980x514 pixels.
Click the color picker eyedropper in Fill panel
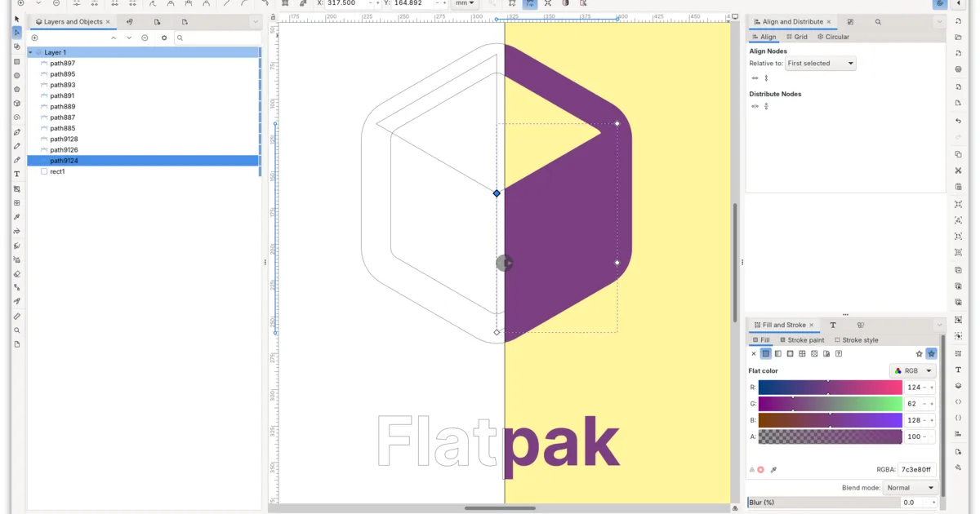coord(773,470)
